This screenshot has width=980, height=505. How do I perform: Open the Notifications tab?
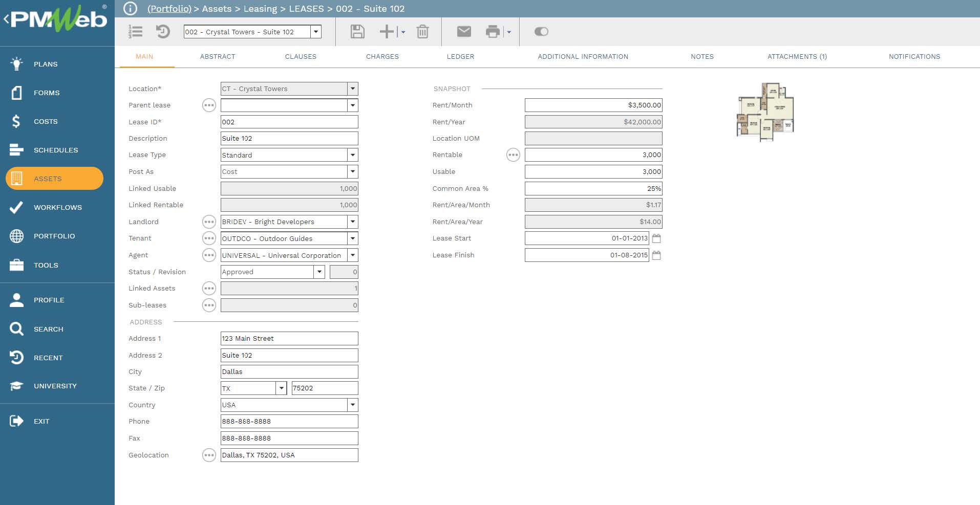[x=914, y=57]
